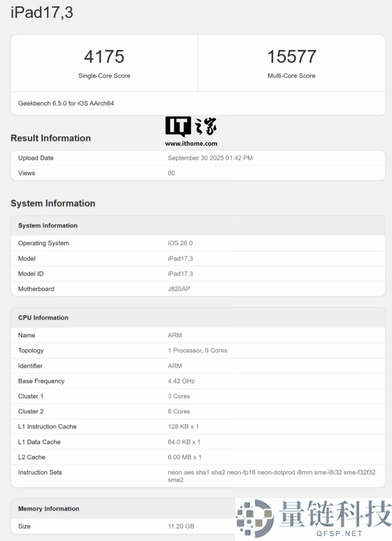Image resolution: width=392 pixels, height=541 pixels.
Task: Click the Name label in CPU table
Action: [26, 336]
